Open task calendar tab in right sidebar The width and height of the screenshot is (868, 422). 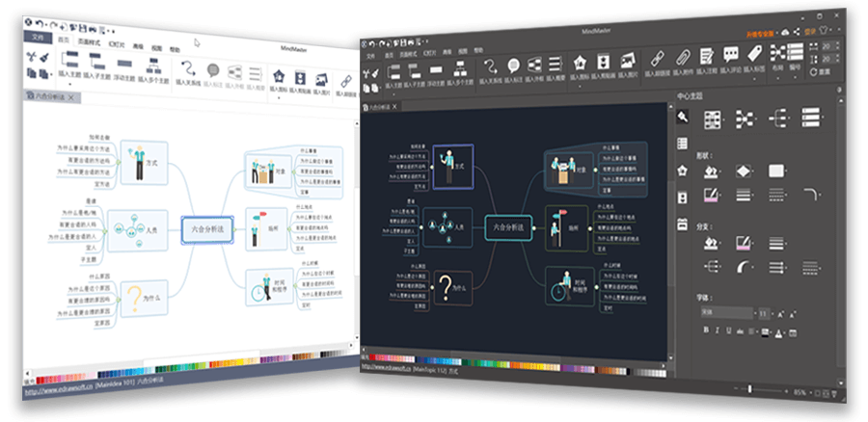tap(683, 224)
